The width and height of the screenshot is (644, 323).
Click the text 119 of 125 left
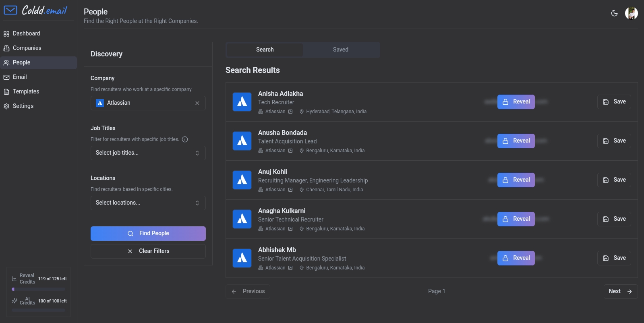tap(52, 279)
